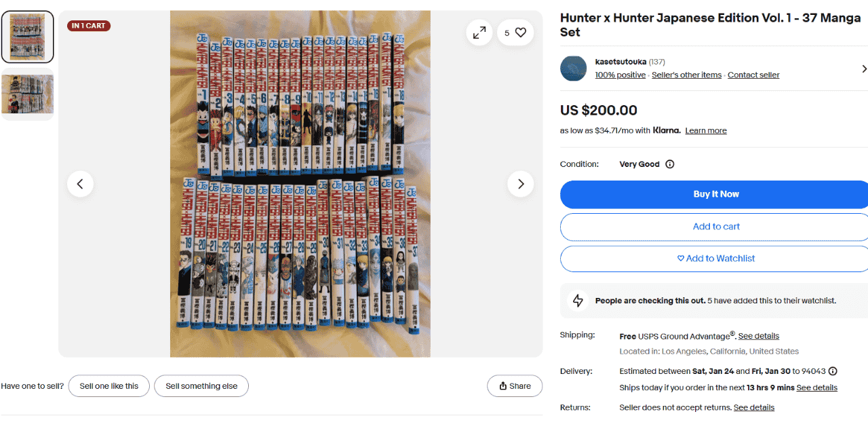Select the second manga photo thumbnail
868x433 pixels.
tap(28, 94)
